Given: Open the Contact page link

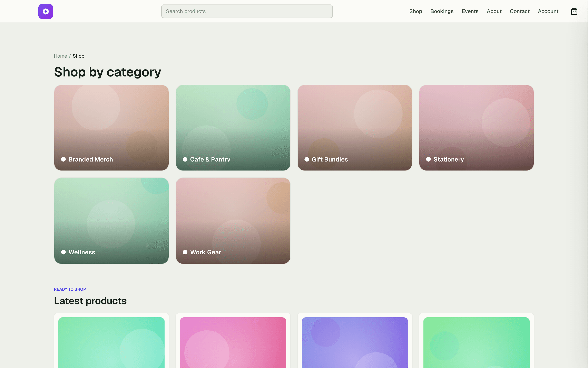Looking at the screenshot, I should click(519, 11).
